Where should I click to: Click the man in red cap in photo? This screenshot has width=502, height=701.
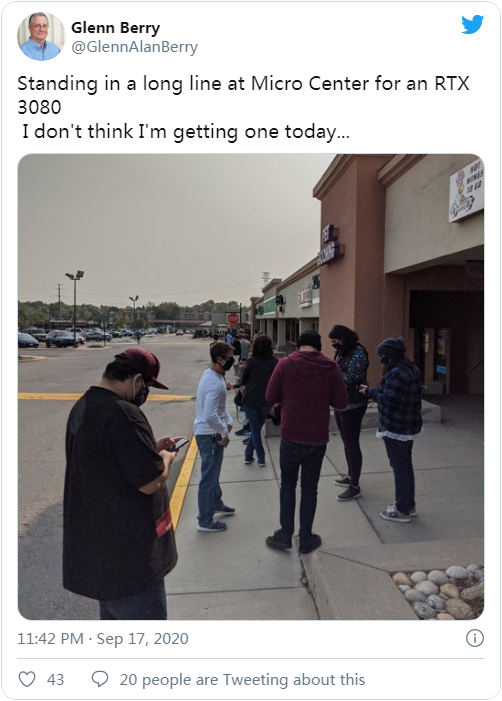point(123,483)
